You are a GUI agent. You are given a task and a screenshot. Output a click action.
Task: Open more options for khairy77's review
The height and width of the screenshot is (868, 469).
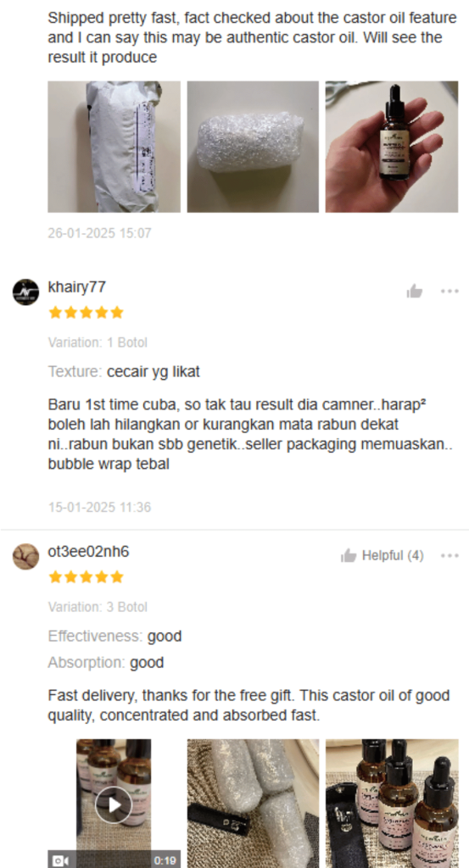[x=449, y=292]
